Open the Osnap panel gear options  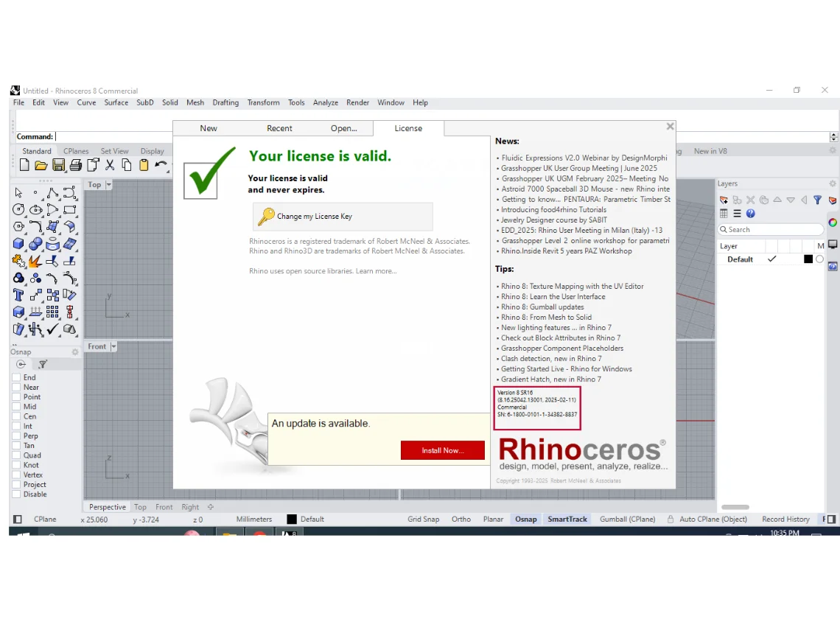75,352
